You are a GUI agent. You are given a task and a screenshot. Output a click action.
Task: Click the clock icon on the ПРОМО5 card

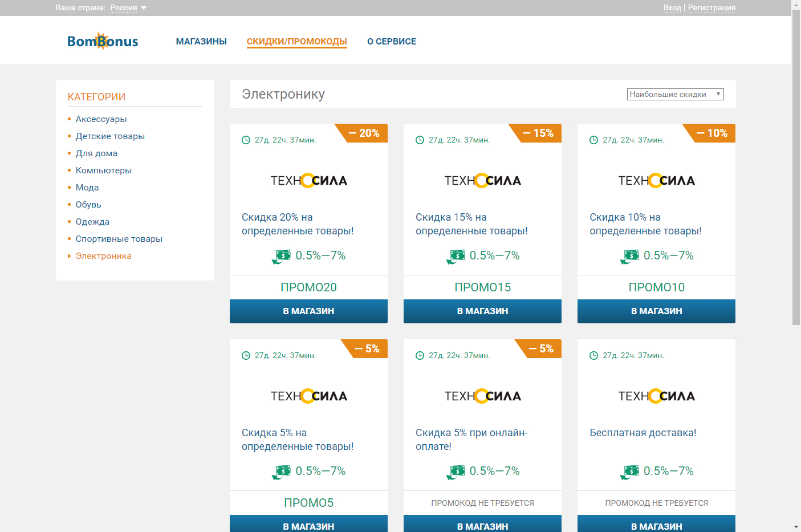coord(246,356)
